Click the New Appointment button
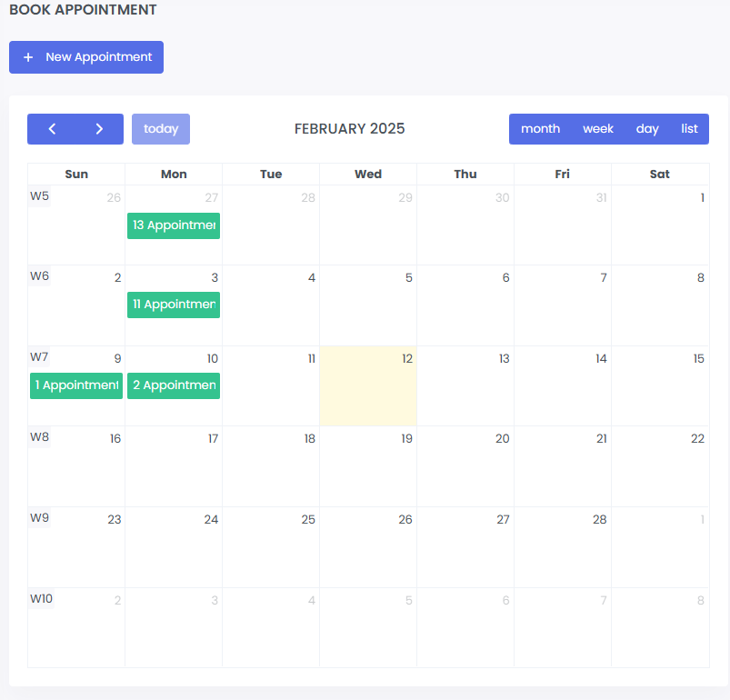 86,57
